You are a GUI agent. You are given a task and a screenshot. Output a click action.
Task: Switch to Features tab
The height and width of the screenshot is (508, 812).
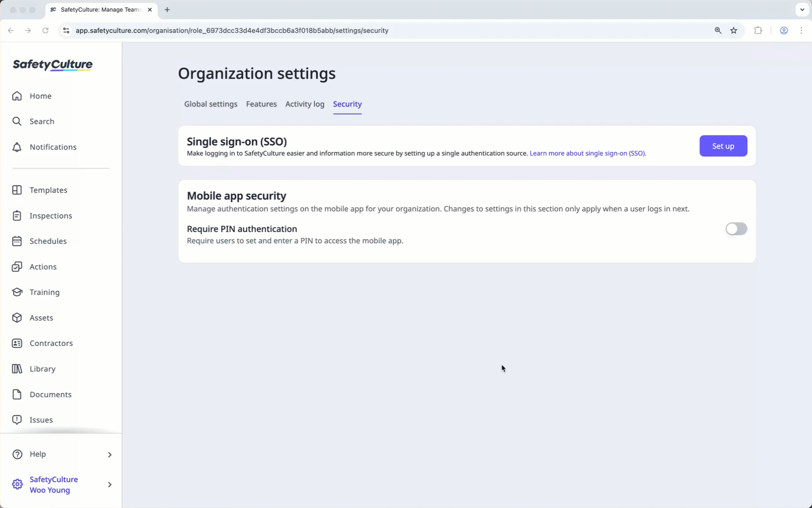coord(261,104)
